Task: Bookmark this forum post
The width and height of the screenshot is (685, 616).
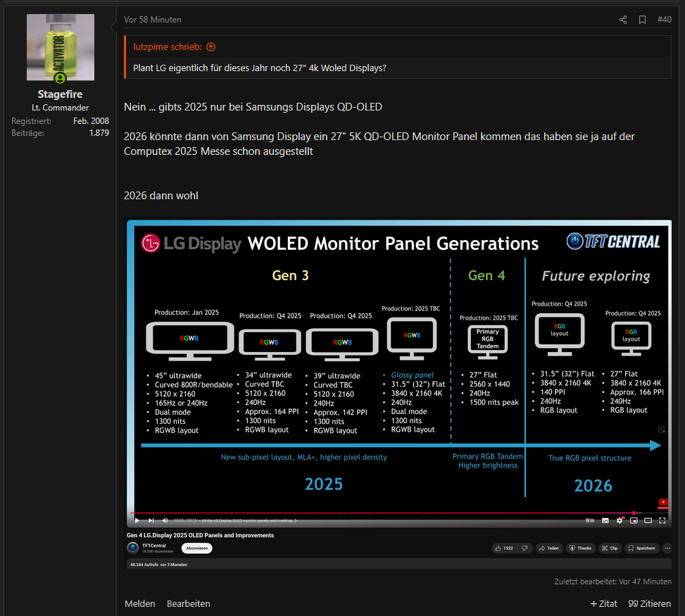Action: 641,20
